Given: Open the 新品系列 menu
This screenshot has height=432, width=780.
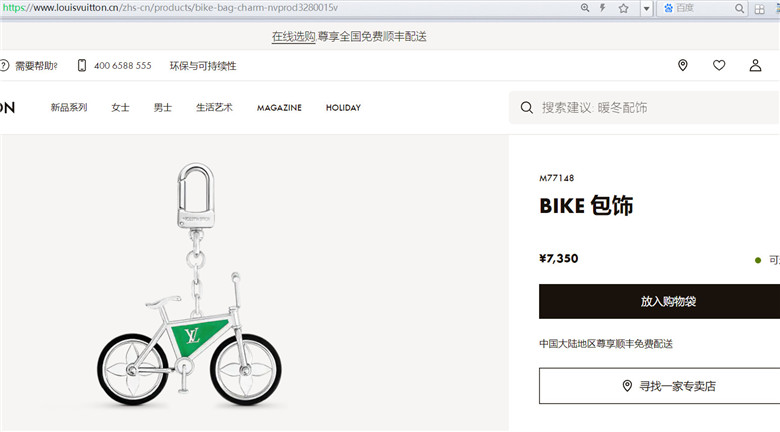Looking at the screenshot, I should point(69,108).
